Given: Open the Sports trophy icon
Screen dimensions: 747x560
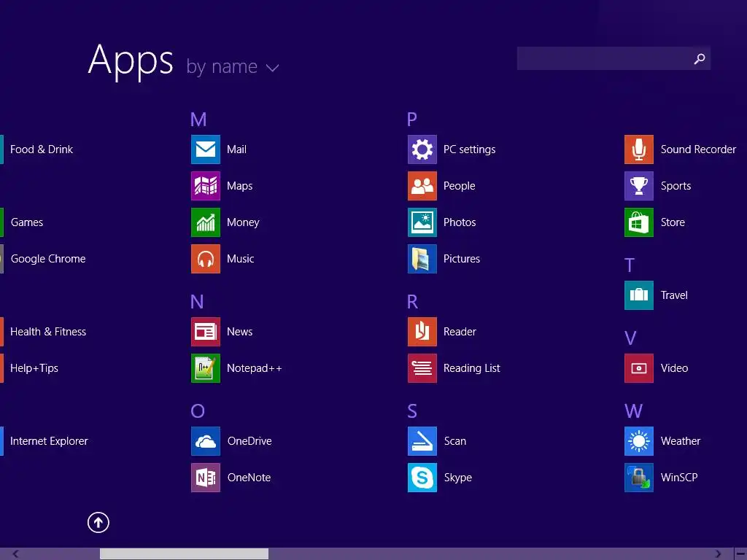Looking at the screenshot, I should pyautogui.click(x=639, y=186).
